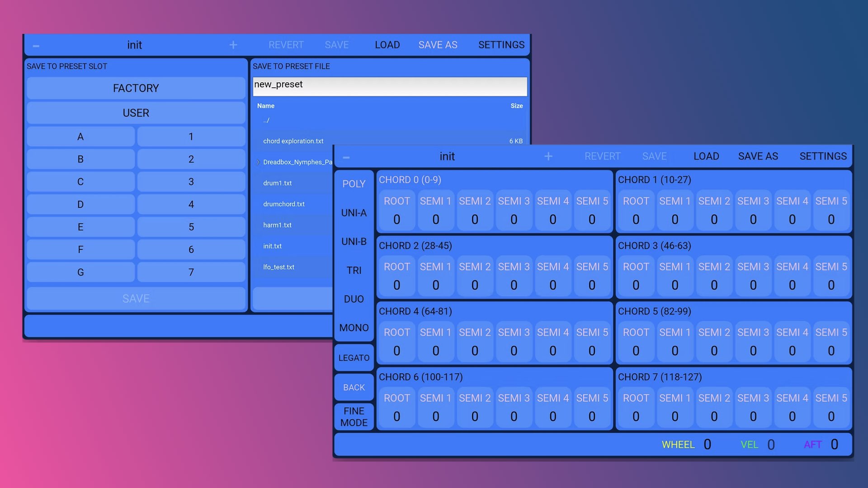
Task: Select the USER preset bank
Action: (136, 113)
